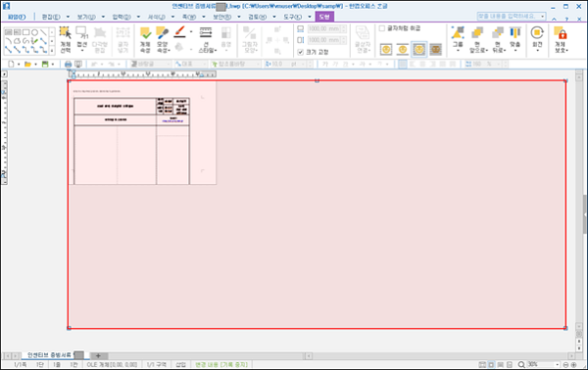The height and width of the screenshot is (370, 588).
Task: Click the new document icon in toolbar
Action: 11,64
